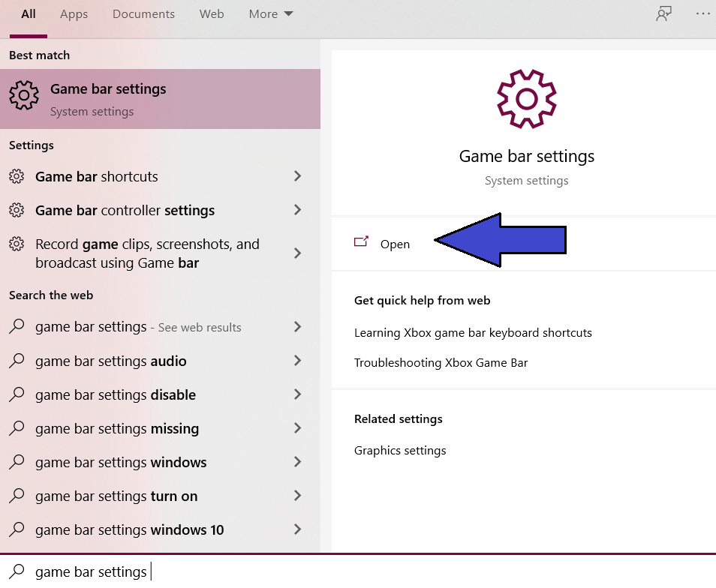Click search icon beside See web results
The height and width of the screenshot is (588, 716).
(17, 326)
